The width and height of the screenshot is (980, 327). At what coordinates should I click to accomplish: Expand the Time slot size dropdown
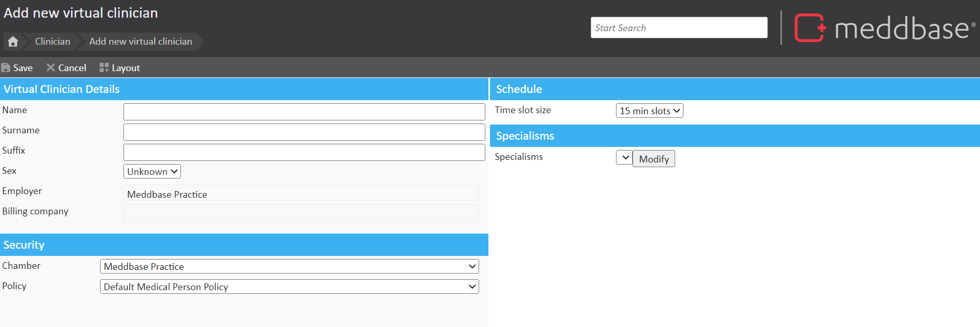click(x=649, y=111)
